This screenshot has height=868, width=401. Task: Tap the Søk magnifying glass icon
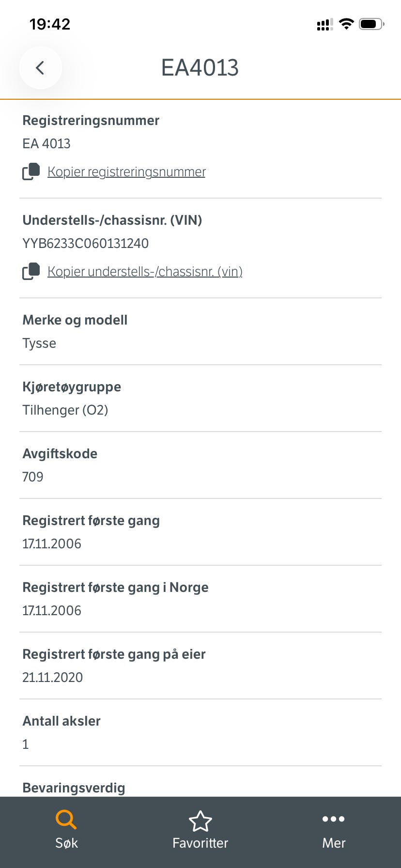coord(66,819)
